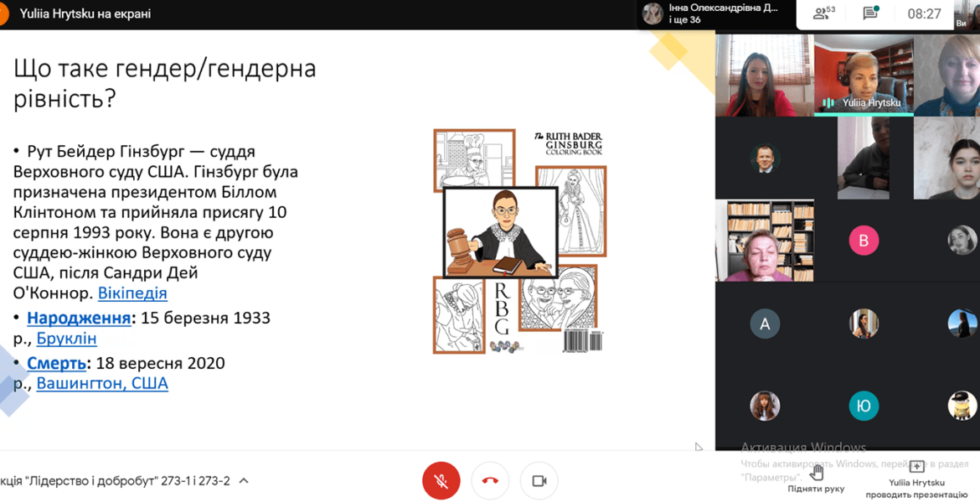Select the video tile of woman in red jacket
This screenshot has height=503, width=980.
765,75
